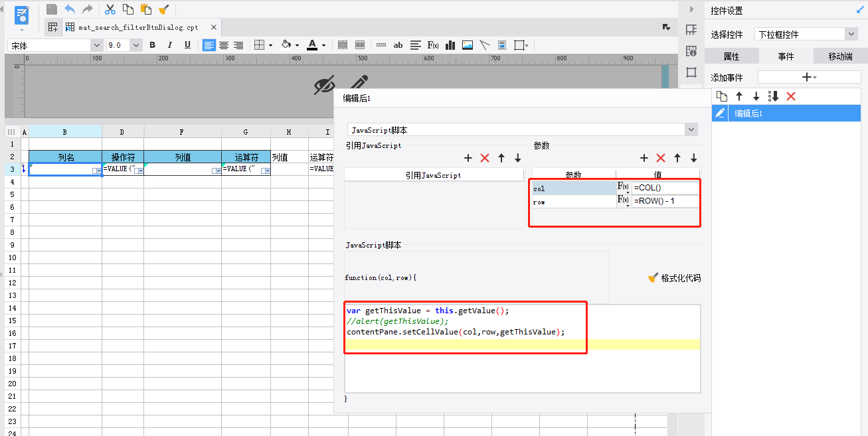The image size is (868, 436).
Task: Toggle underline formatting
Action: 187,45
